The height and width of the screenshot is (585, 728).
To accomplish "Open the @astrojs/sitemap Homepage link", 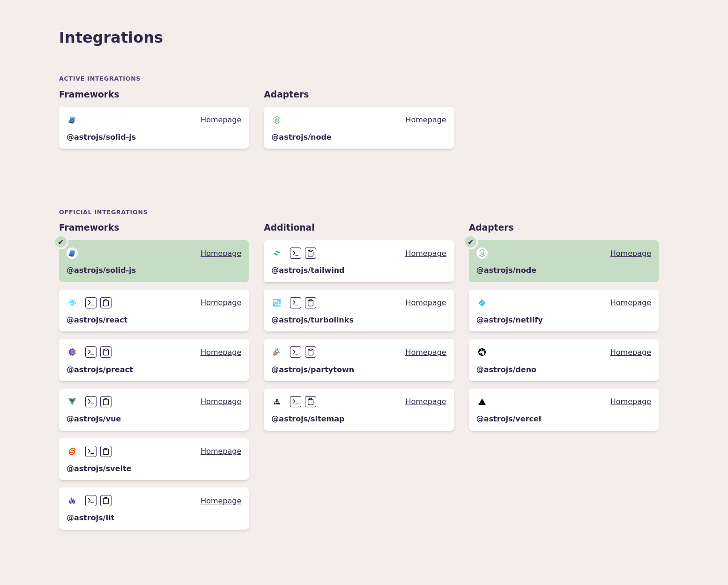I will [426, 402].
